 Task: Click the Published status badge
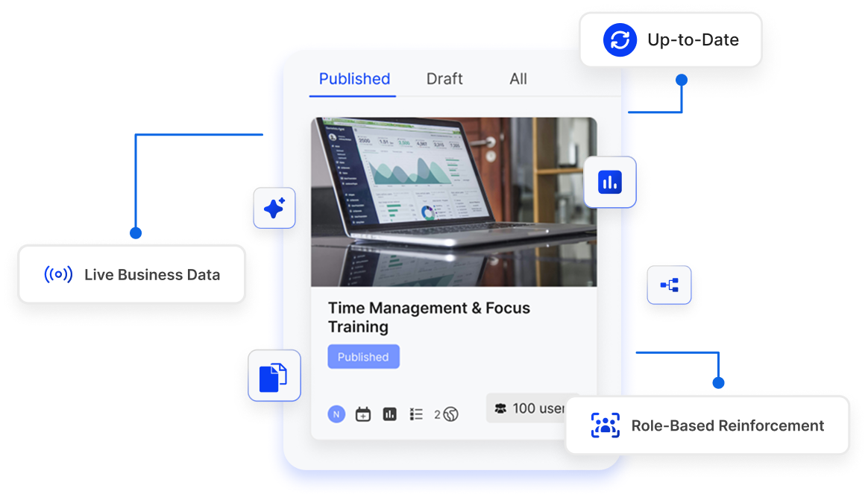363,356
